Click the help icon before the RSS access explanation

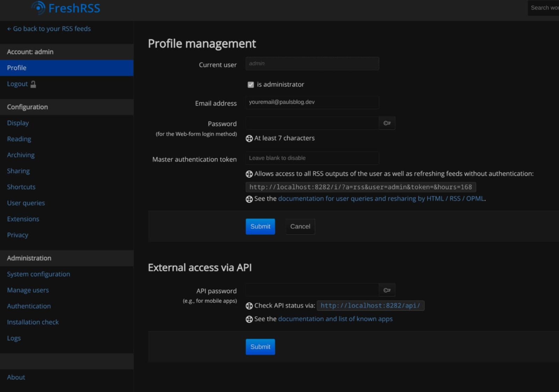249,174
